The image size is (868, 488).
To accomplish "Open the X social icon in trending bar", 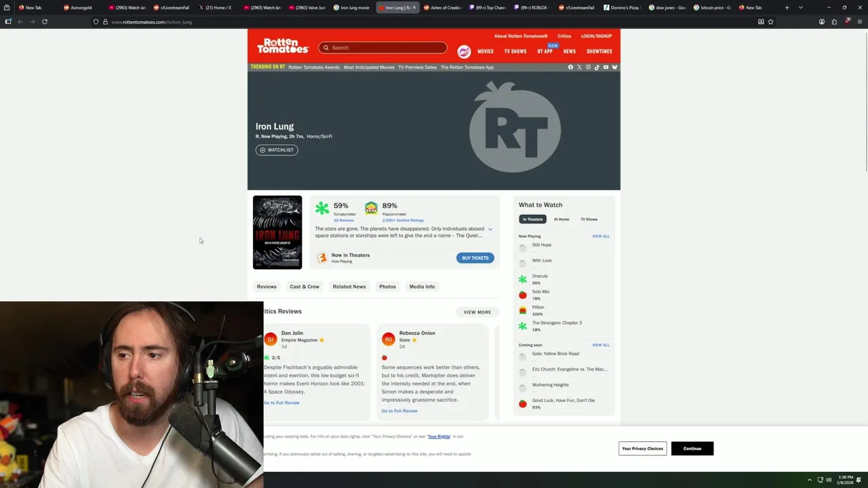I will coord(579,67).
